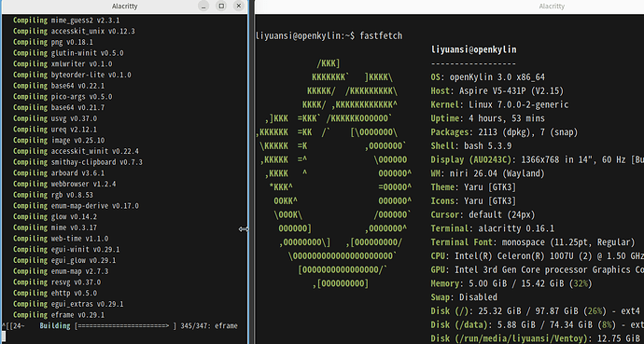This screenshot has width=644, height=344.
Task: Click the 'OS: openKylin 3.0 x86_64' line
Action: point(488,77)
